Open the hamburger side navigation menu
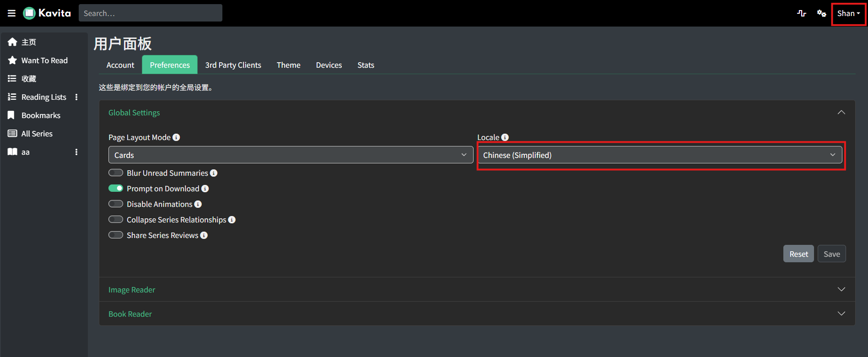Screen dimensions: 868x357 point(12,13)
